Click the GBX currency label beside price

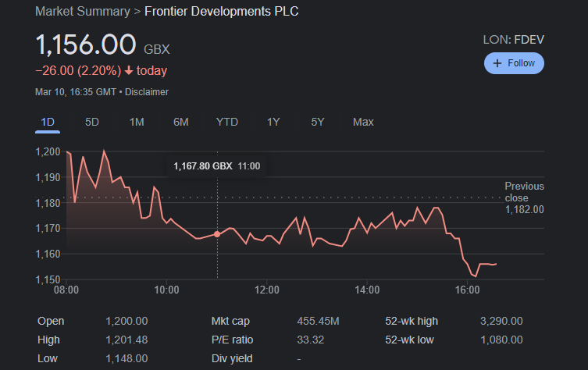coord(157,49)
